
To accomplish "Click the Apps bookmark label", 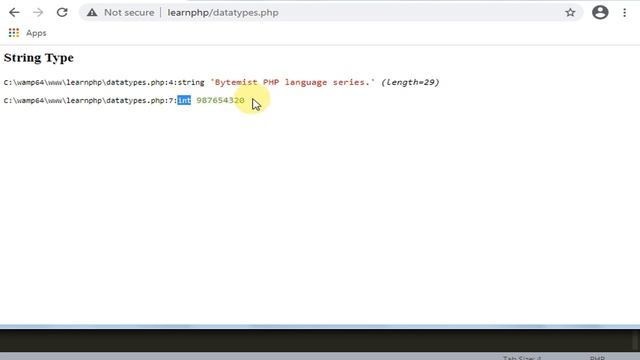I will click(x=36, y=33).
